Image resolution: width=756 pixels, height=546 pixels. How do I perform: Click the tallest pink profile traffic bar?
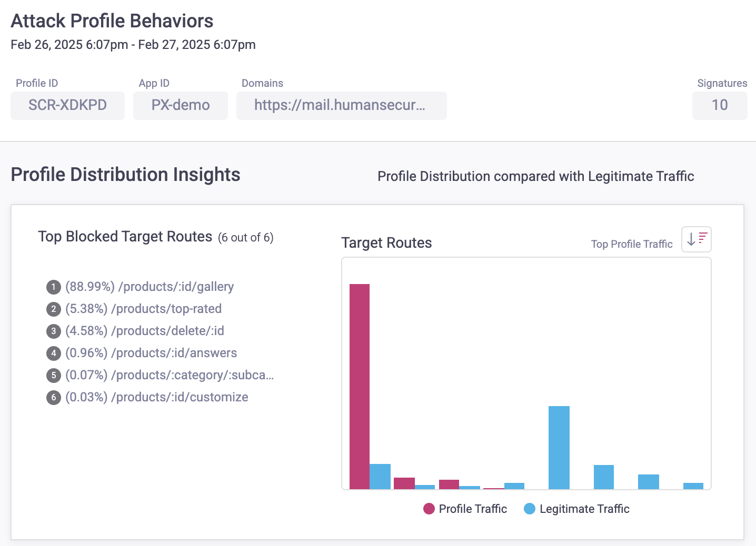[x=360, y=387]
